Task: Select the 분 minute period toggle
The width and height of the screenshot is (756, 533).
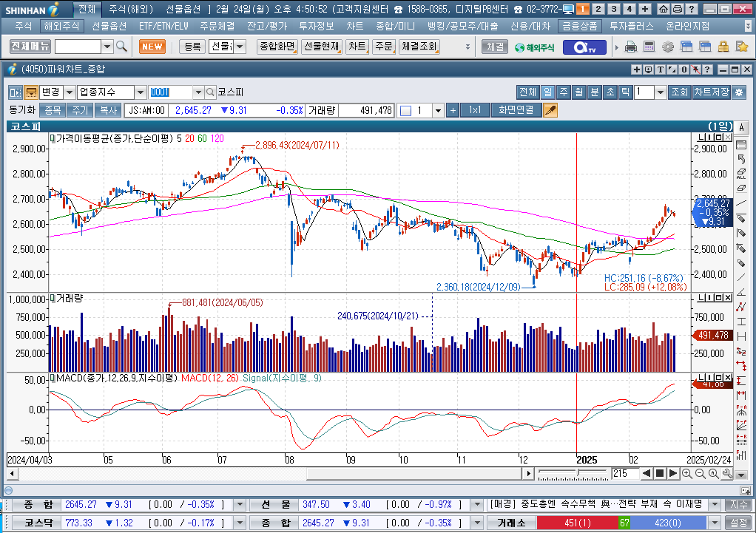Action: [595, 92]
